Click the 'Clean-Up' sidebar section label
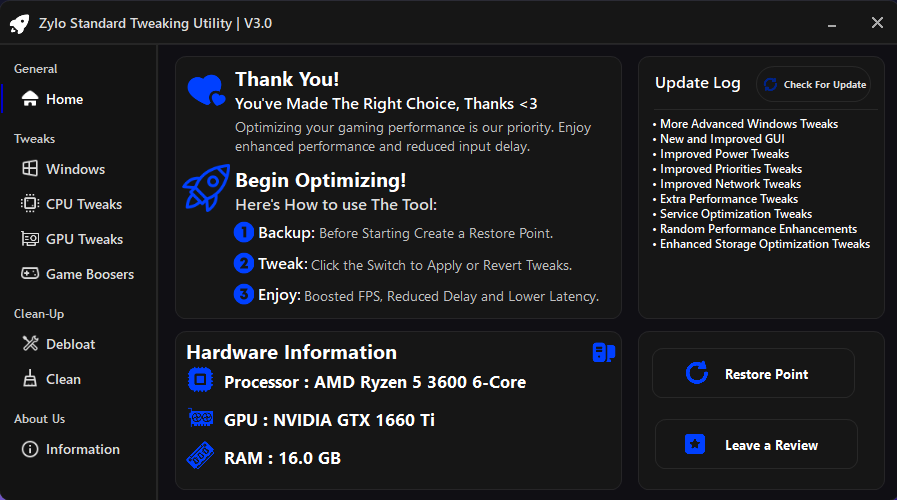The image size is (897, 500). 39,314
